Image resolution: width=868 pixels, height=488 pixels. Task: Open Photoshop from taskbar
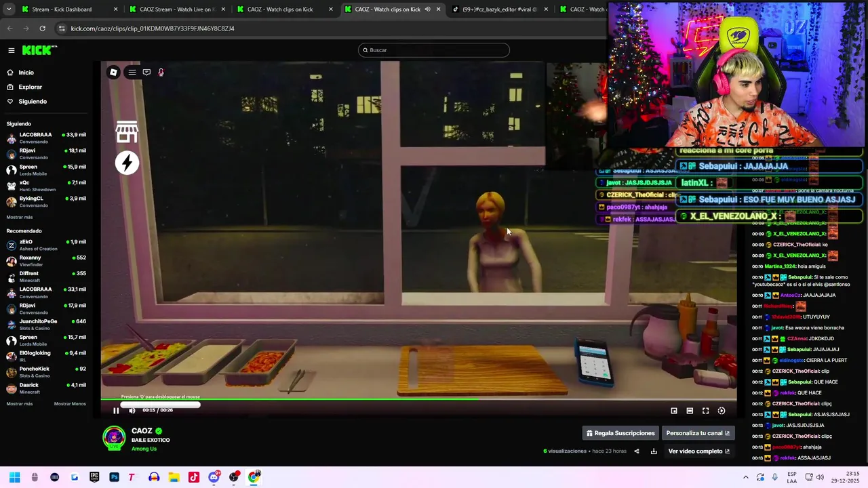click(114, 477)
